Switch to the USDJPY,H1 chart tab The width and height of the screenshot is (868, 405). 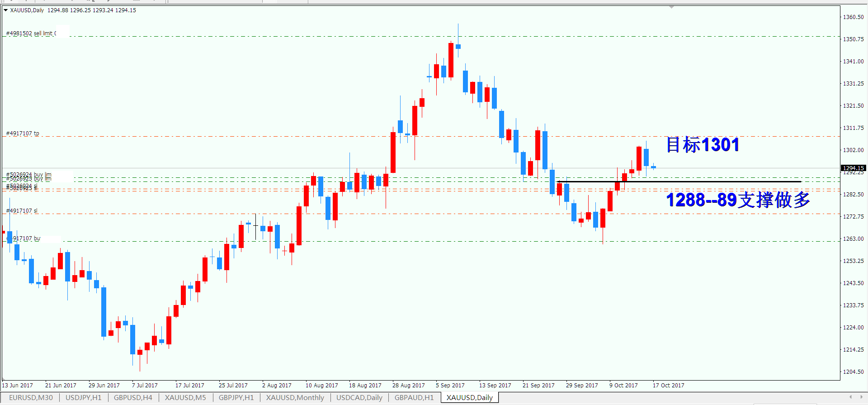click(x=84, y=397)
